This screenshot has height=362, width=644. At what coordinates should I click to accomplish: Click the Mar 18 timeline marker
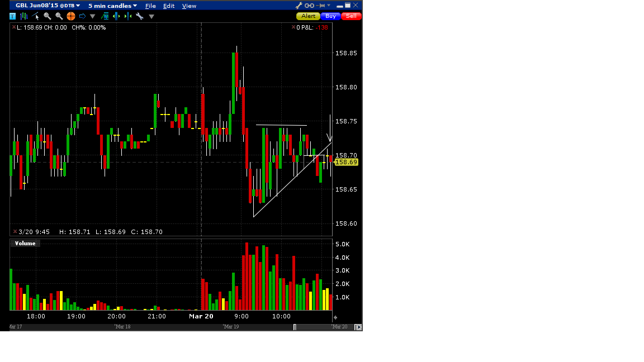122,327
